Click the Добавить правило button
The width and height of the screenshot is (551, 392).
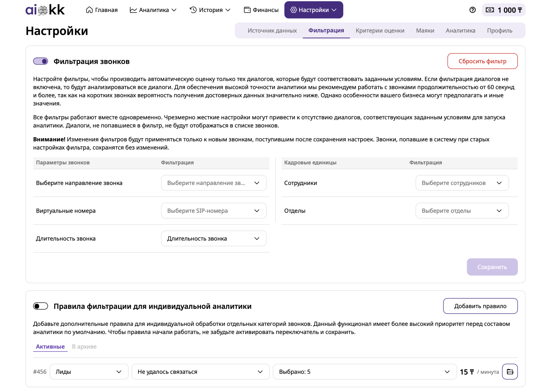point(480,306)
